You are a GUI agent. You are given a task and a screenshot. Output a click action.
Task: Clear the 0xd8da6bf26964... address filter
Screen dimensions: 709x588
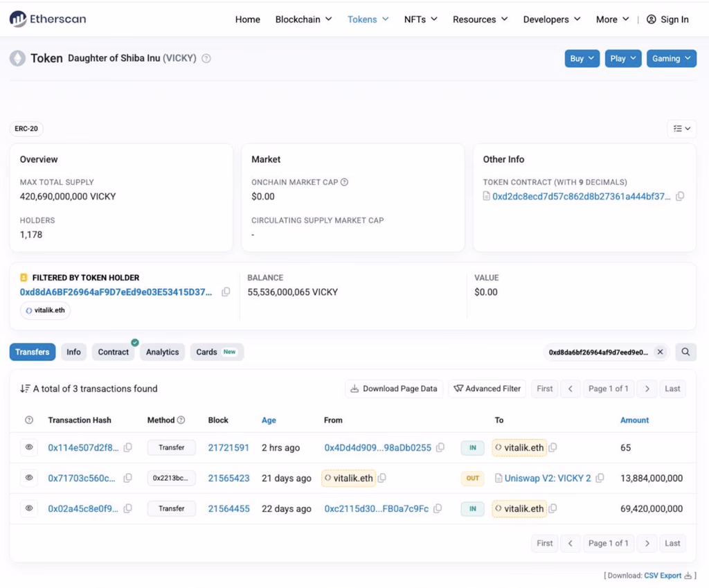coord(660,352)
